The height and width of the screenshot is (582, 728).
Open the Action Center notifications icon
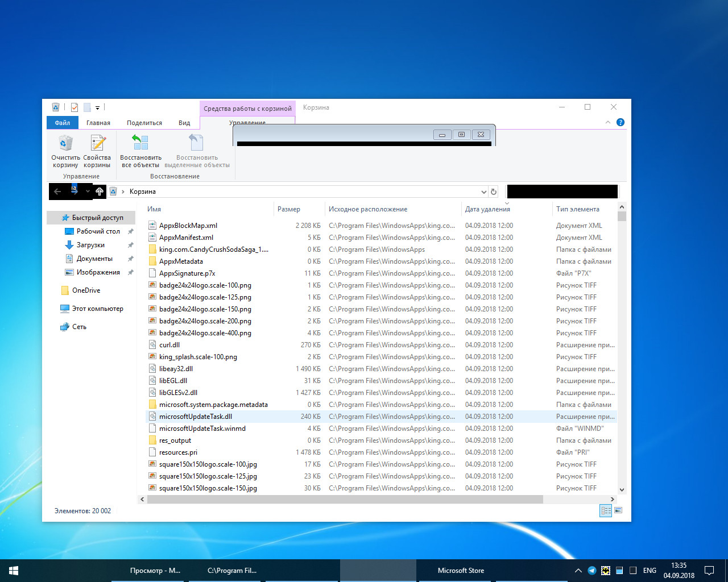[x=709, y=571]
